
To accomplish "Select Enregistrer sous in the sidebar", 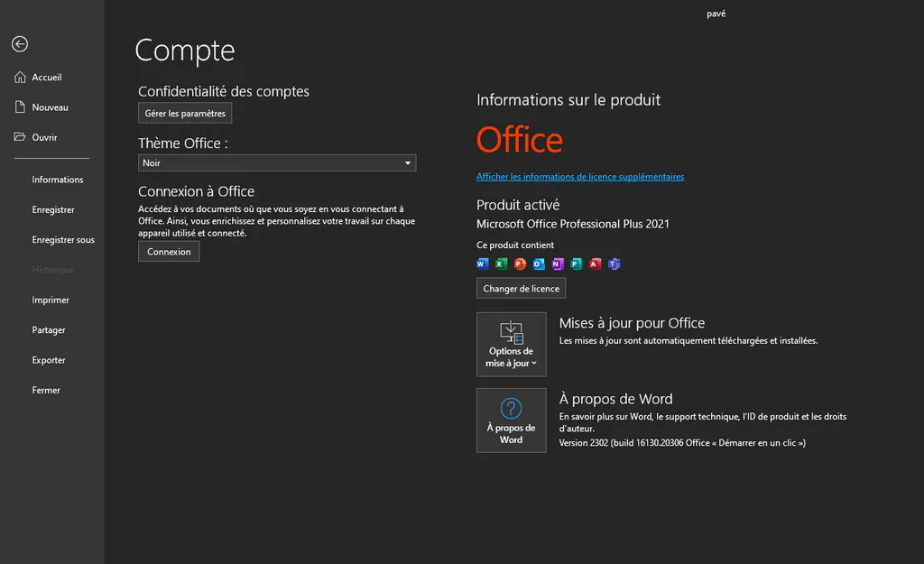I will [x=63, y=240].
